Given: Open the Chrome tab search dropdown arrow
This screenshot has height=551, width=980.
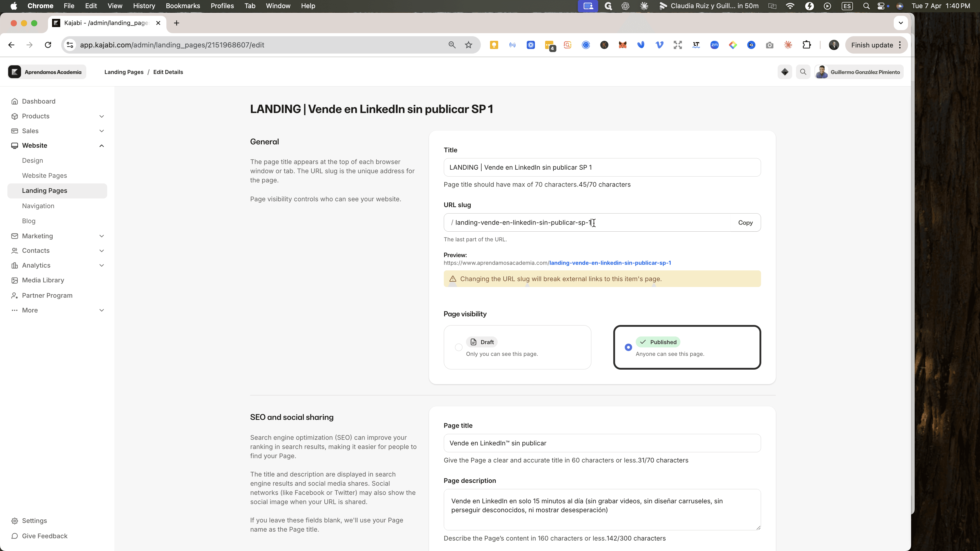Looking at the screenshot, I should point(900,23).
